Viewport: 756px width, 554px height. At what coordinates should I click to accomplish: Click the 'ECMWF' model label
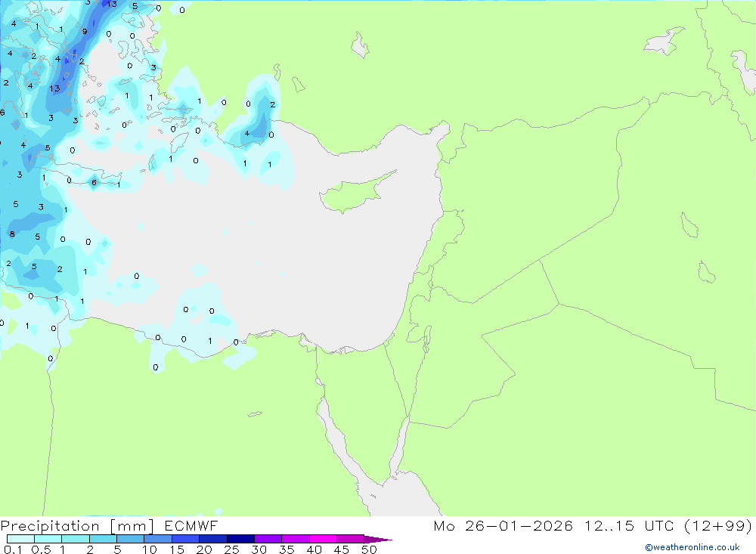pyautogui.click(x=191, y=526)
